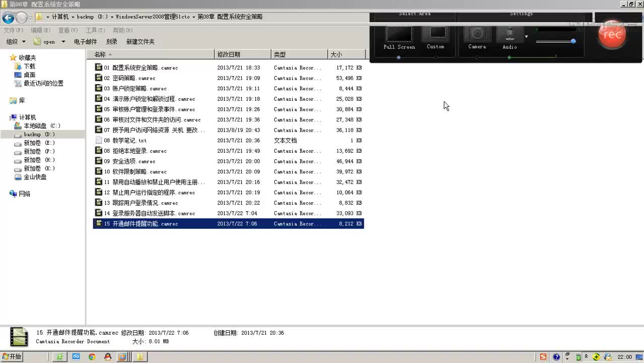Select 收藏夹 star favorites in navigation pane
Viewport: 644px width, 363px height.
click(23, 57)
